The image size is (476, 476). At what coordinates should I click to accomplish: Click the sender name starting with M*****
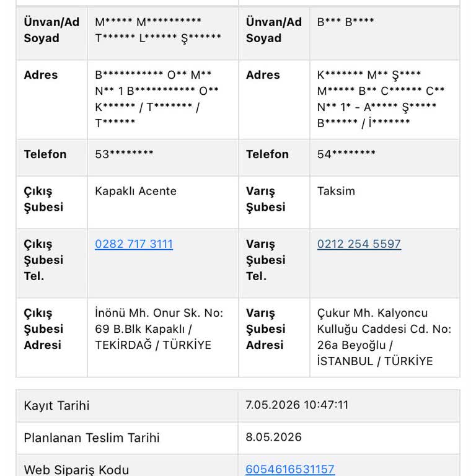[x=158, y=30]
